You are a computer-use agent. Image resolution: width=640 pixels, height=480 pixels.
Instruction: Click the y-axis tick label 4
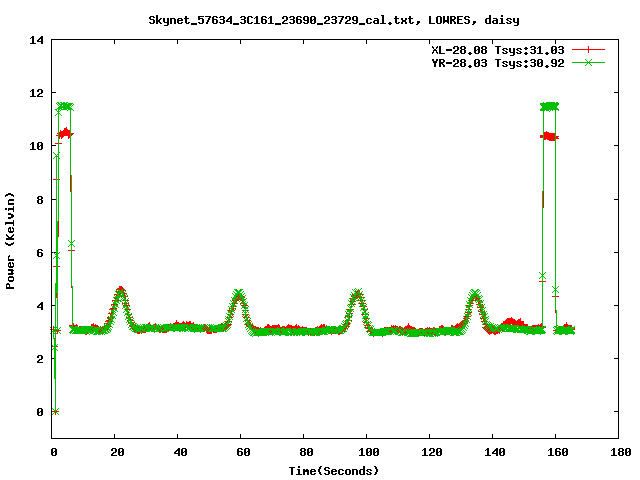[40, 306]
